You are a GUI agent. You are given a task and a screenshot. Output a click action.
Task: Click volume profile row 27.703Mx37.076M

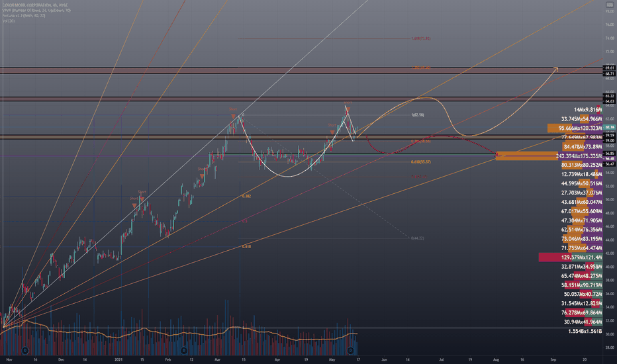tap(582, 193)
